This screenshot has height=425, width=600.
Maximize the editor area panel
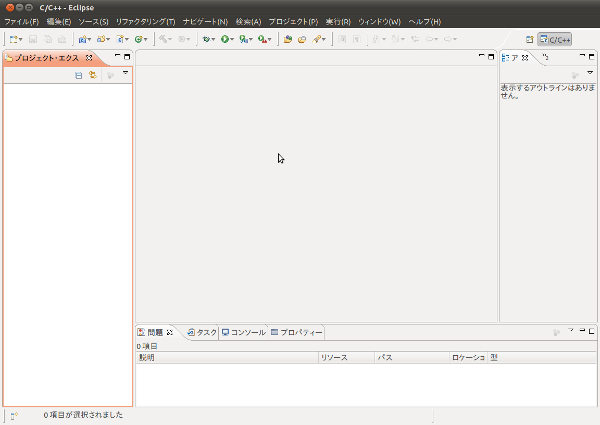[491, 57]
